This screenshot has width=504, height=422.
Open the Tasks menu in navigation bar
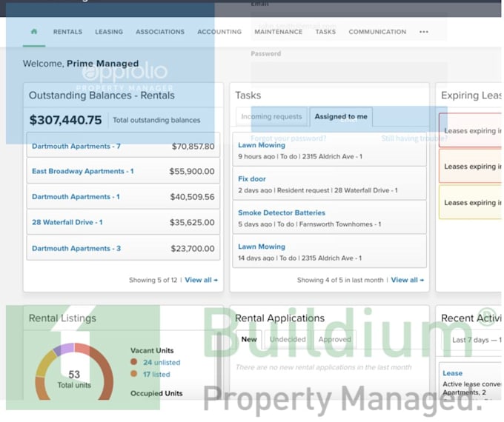click(x=325, y=32)
